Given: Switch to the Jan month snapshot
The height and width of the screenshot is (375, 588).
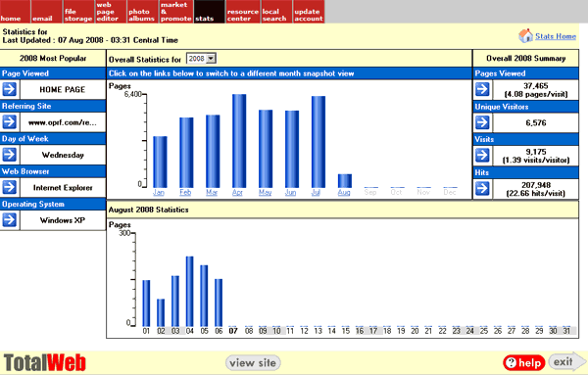Looking at the screenshot, I should pyautogui.click(x=159, y=192).
